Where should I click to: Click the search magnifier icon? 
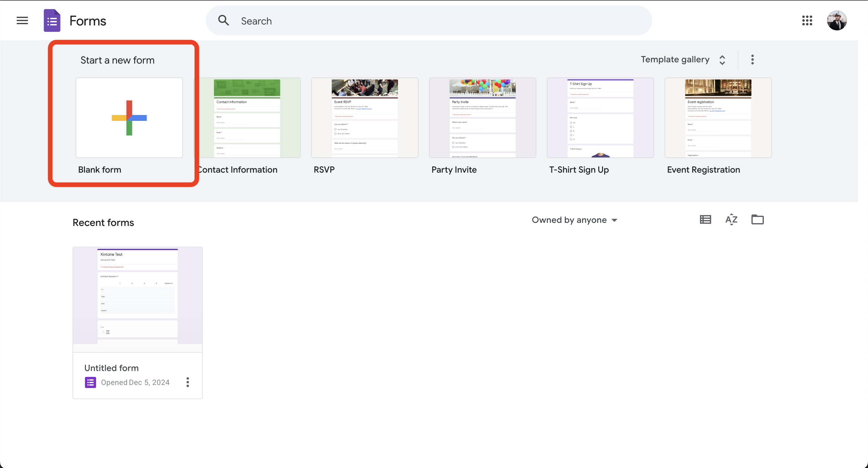pyautogui.click(x=224, y=20)
